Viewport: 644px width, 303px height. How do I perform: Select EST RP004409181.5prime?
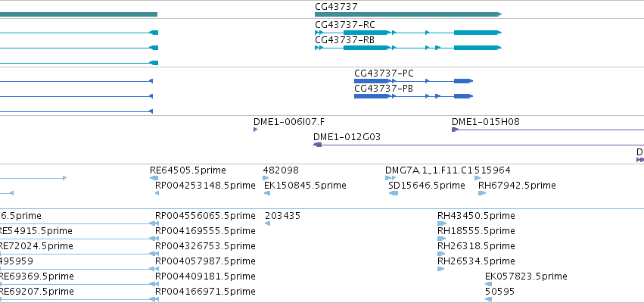click(x=205, y=276)
